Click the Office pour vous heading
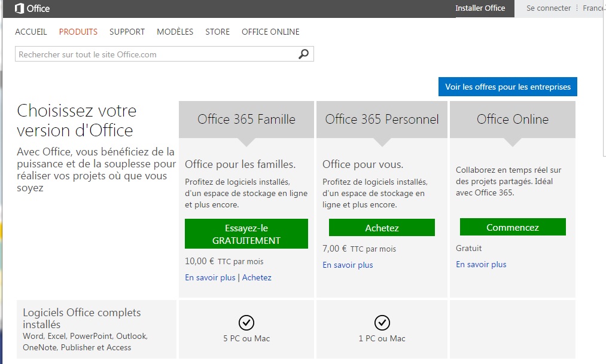606x364 pixels. (x=363, y=164)
